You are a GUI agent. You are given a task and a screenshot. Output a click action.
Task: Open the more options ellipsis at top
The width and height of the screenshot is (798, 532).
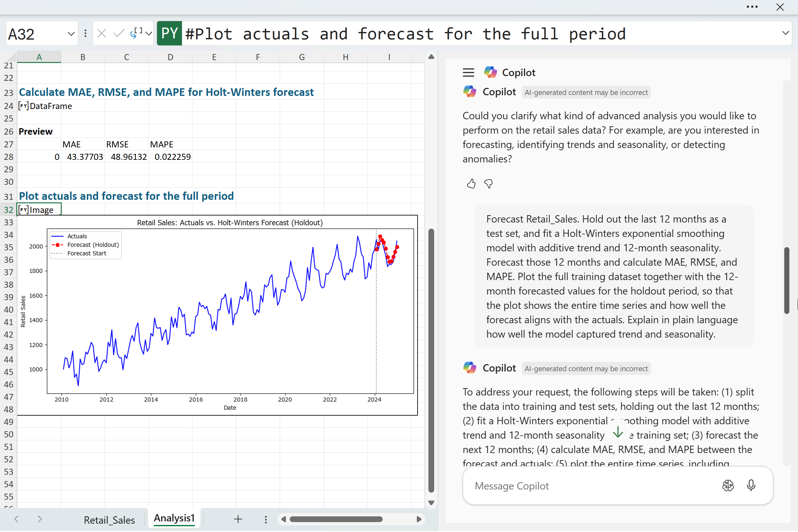(752, 7)
